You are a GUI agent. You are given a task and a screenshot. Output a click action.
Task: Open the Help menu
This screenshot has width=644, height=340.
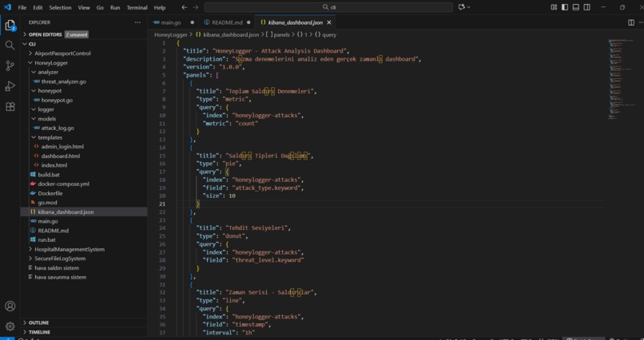tap(160, 7)
